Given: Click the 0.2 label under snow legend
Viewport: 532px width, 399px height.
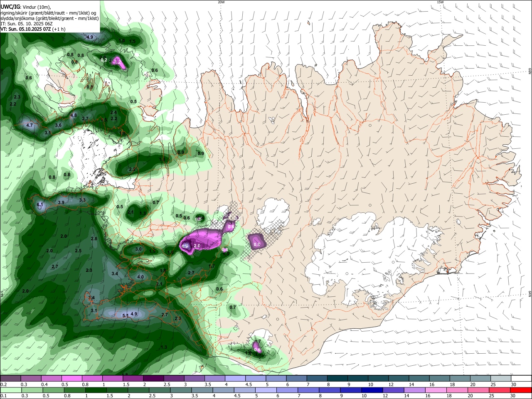Looking at the screenshot, I should [x=3, y=385].
